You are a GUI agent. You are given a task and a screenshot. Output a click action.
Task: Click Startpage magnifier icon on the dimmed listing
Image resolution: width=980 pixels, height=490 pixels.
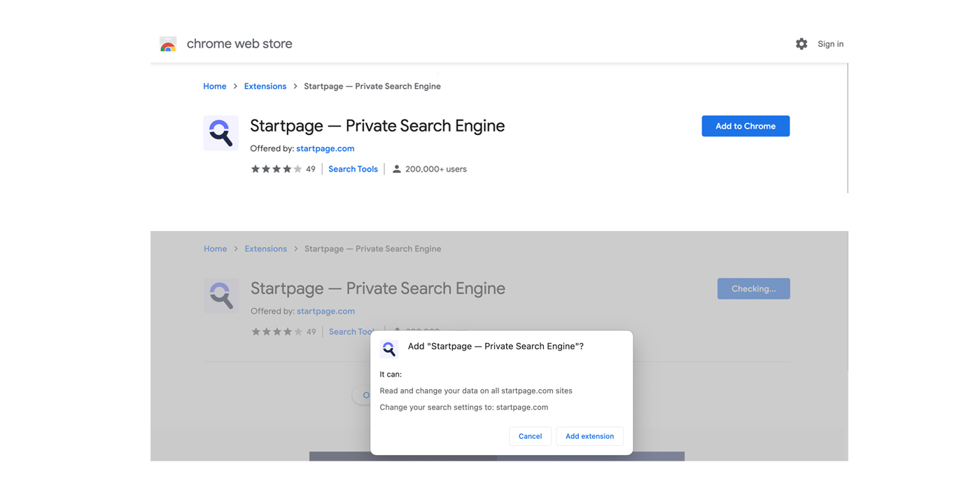pos(221,295)
